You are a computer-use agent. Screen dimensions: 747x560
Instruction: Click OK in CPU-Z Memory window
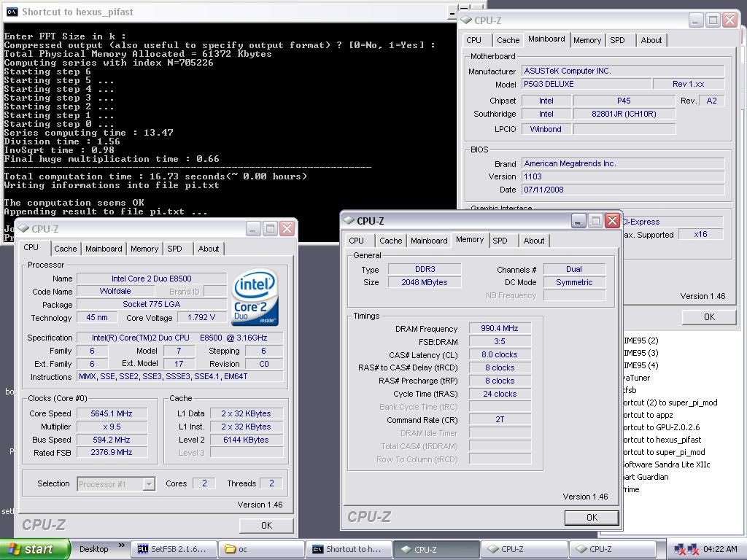pos(592,518)
